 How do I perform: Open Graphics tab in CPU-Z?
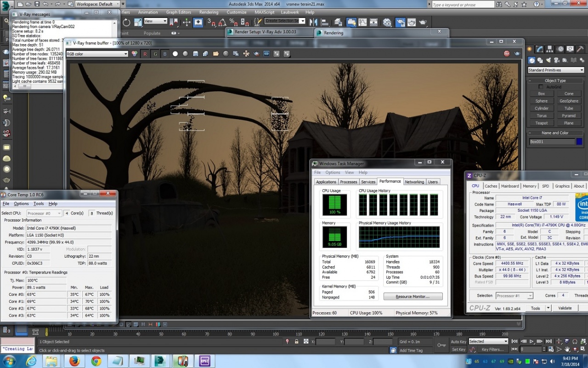coord(562,186)
